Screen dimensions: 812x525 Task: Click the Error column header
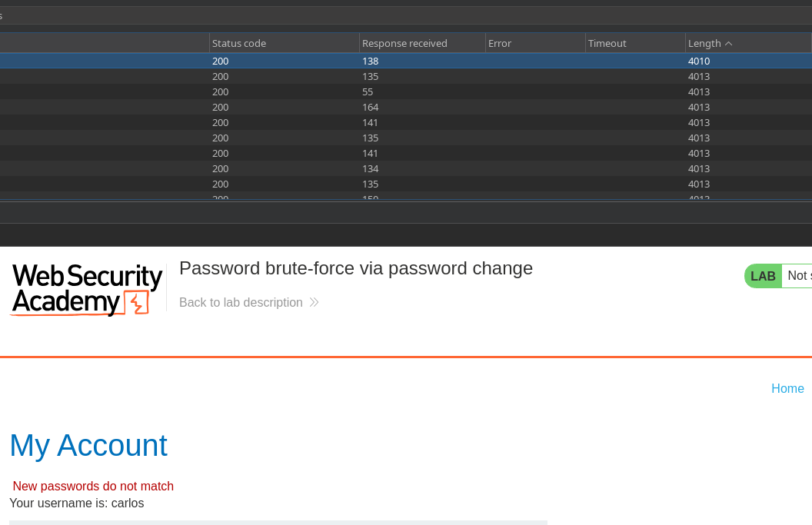(500, 44)
